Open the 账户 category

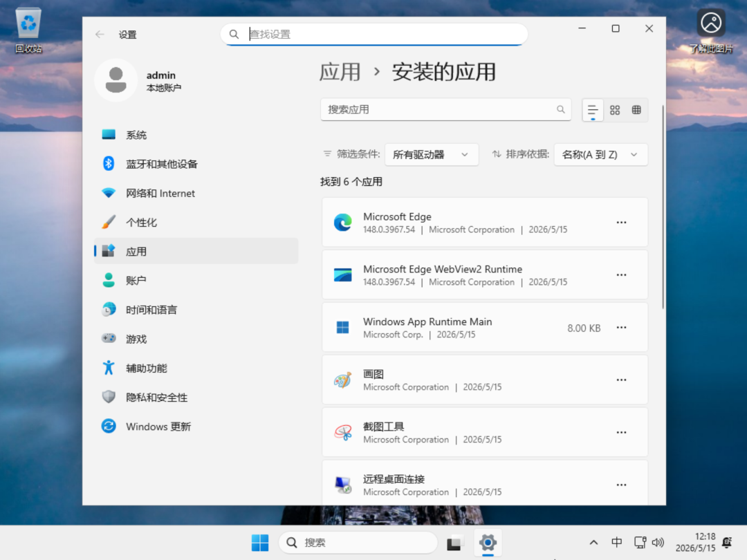196,281
